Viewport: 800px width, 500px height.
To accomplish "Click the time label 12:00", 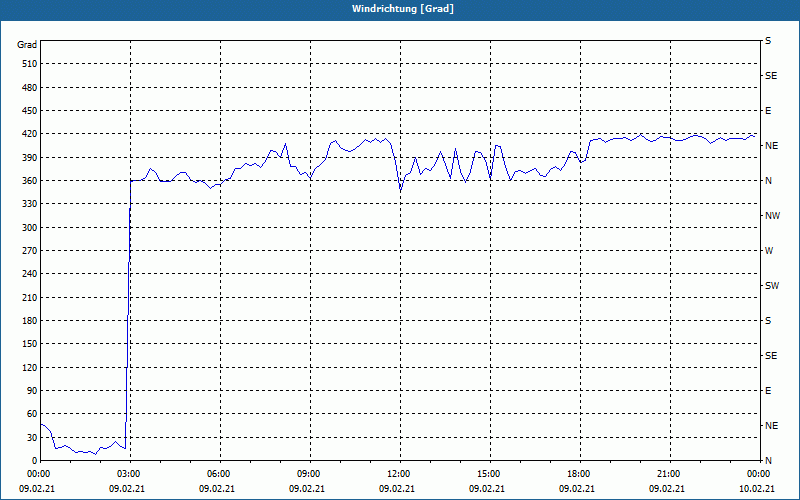I will pos(400,474).
